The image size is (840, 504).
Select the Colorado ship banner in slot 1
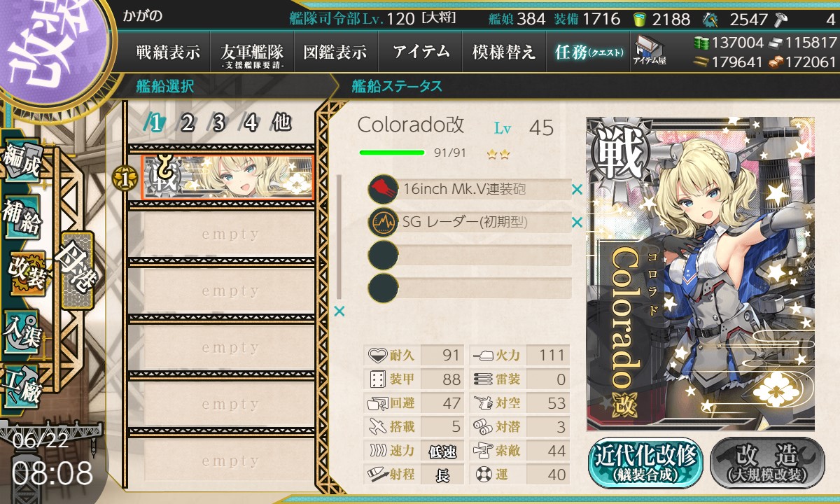pyautogui.click(x=227, y=176)
